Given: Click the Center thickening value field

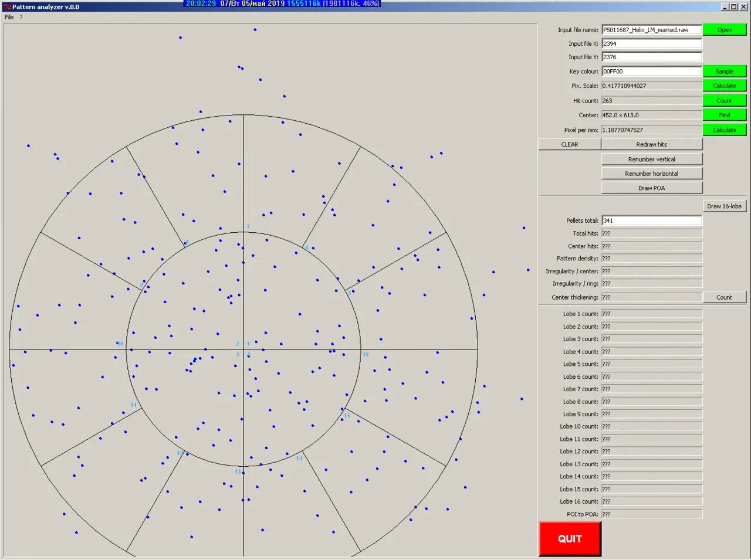Looking at the screenshot, I should [652, 297].
